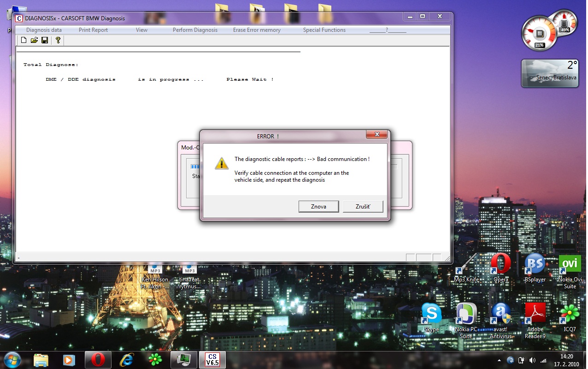Open the Diagnosis data menu
Image resolution: width=588 pixels, height=369 pixels.
[x=44, y=30]
